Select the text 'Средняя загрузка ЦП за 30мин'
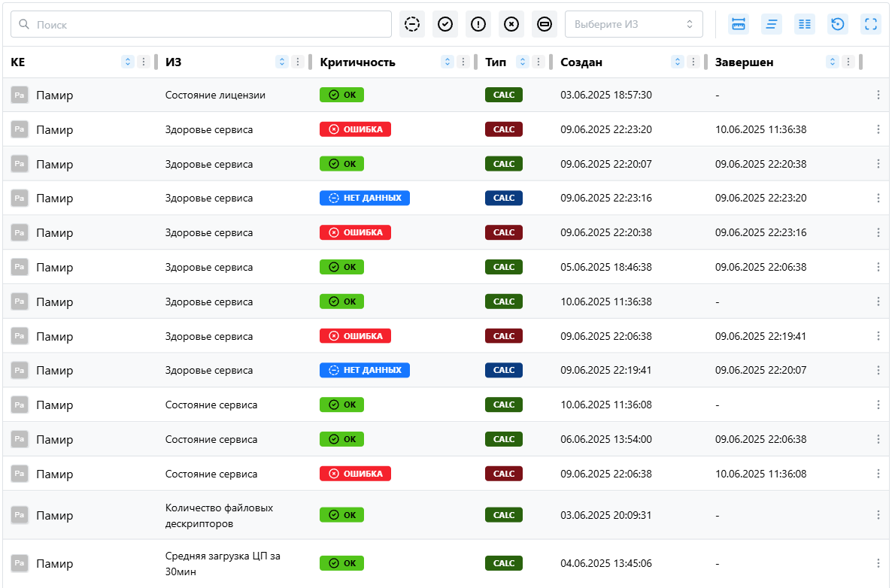 [223, 563]
